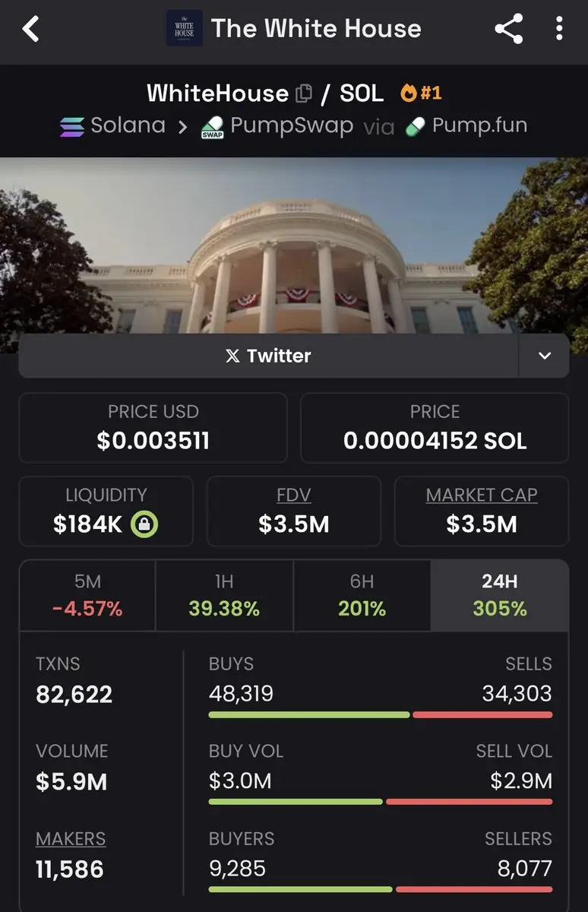Tap the buys versus sells ratio bar
Image resolution: width=588 pixels, height=912 pixels.
(x=380, y=714)
